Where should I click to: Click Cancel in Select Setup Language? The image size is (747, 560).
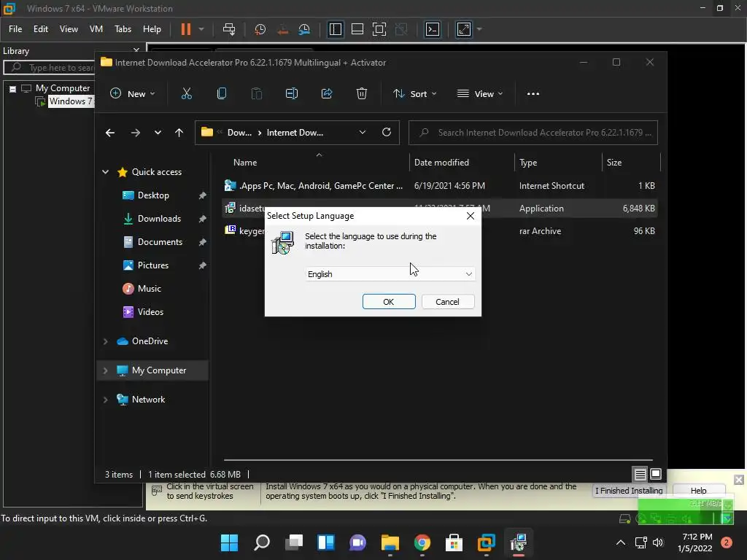447,301
